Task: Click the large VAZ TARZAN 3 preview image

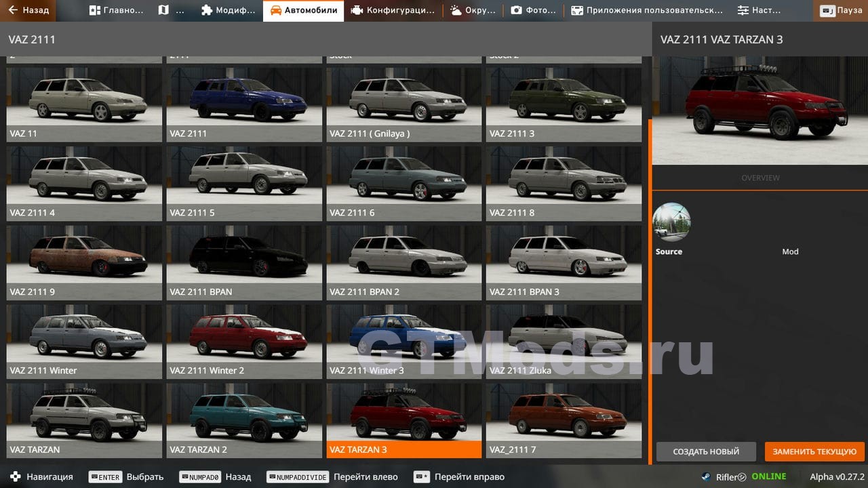Action: tap(760, 110)
